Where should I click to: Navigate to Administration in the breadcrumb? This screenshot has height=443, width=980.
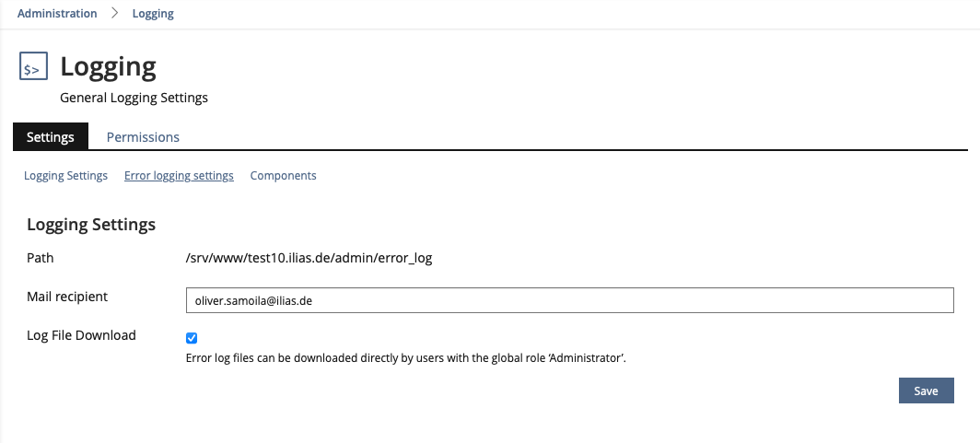(x=57, y=14)
